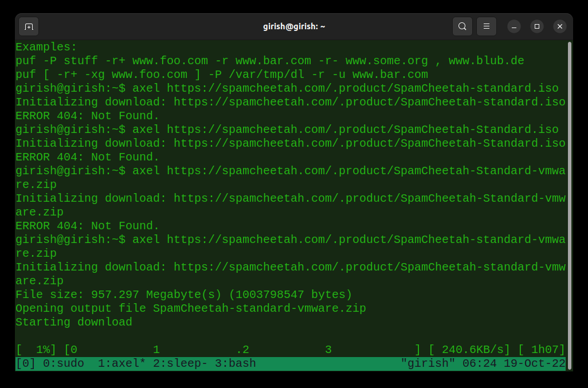Click the time 06:24 in status bar
Viewport: 588px width, 388px height.
click(480, 363)
